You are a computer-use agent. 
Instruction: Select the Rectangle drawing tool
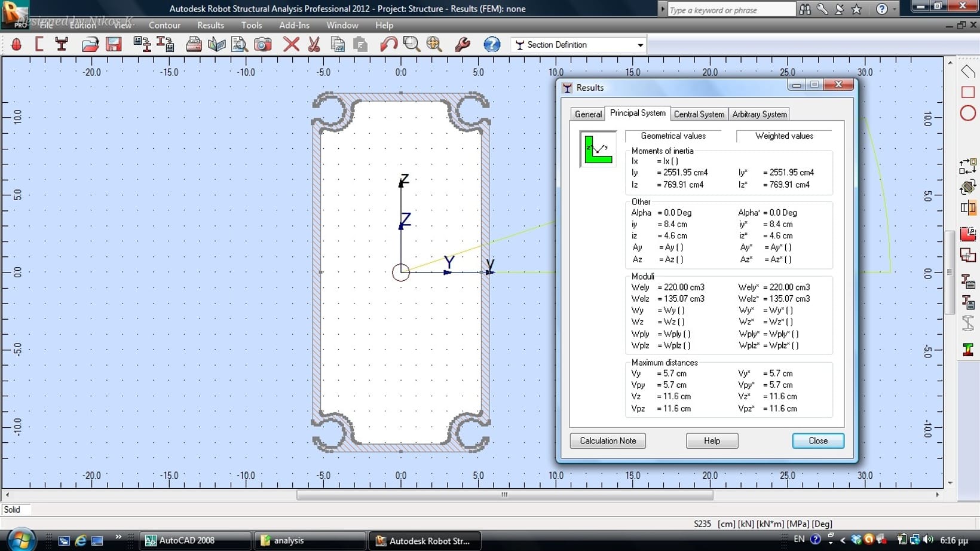click(967, 92)
